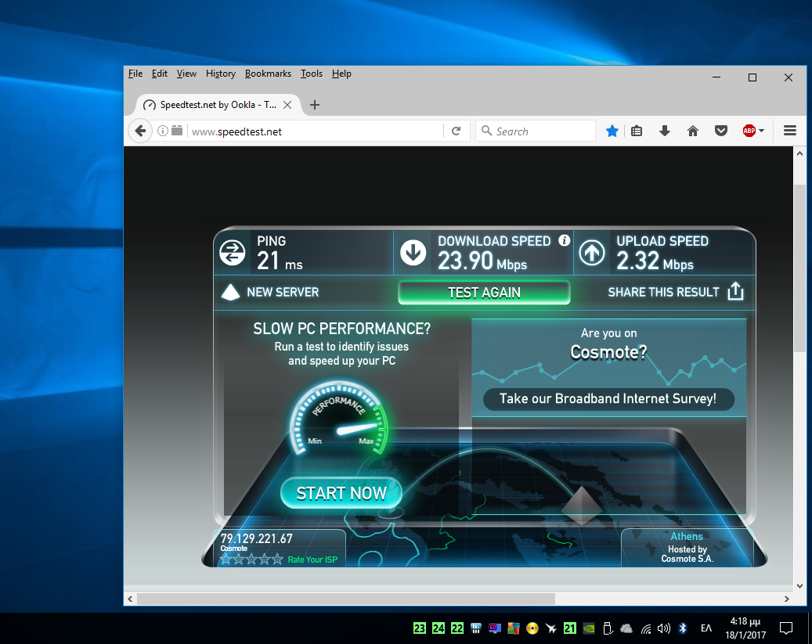Open the View menu

[186, 74]
